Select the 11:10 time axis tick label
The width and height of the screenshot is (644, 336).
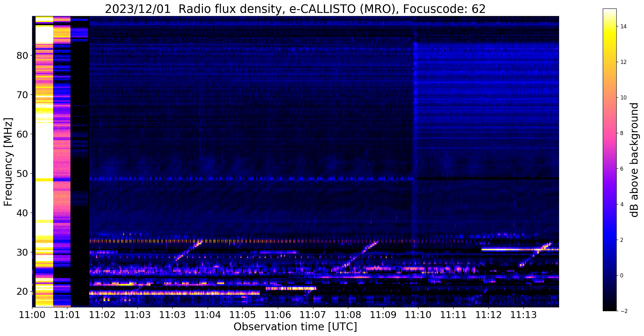pos(418,315)
